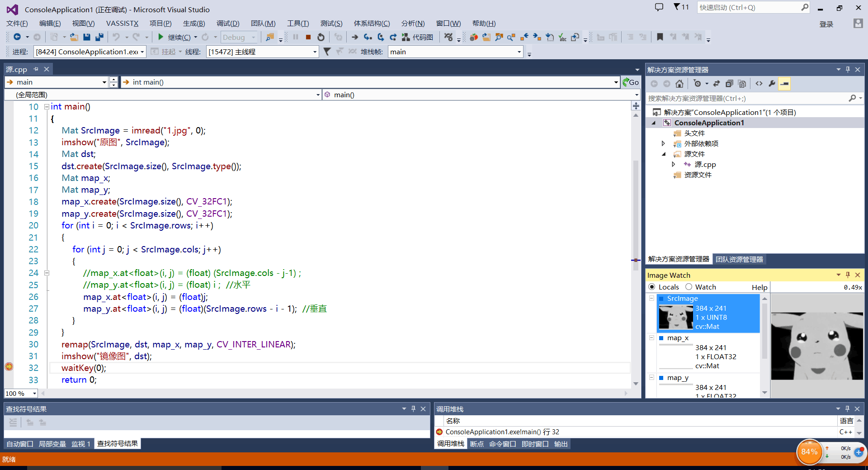868x470 pixels.
Task: Click Help link in Image Watch
Action: (759, 287)
